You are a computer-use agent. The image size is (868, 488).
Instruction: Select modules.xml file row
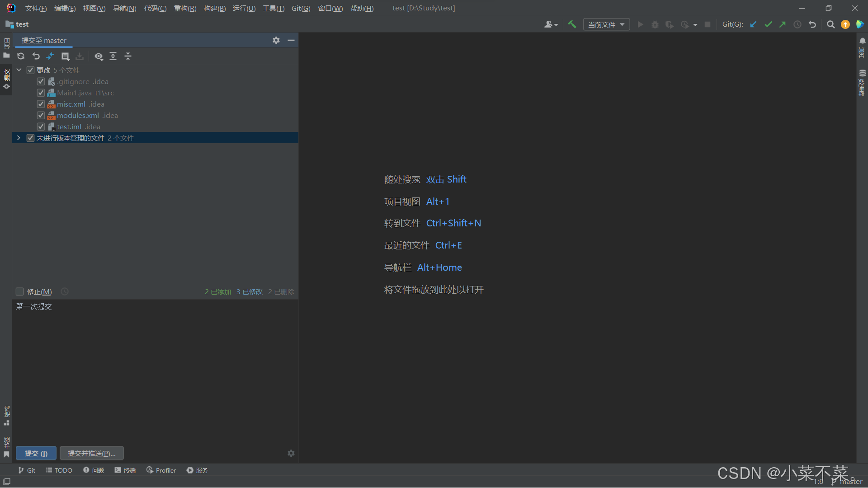pyautogui.click(x=155, y=115)
